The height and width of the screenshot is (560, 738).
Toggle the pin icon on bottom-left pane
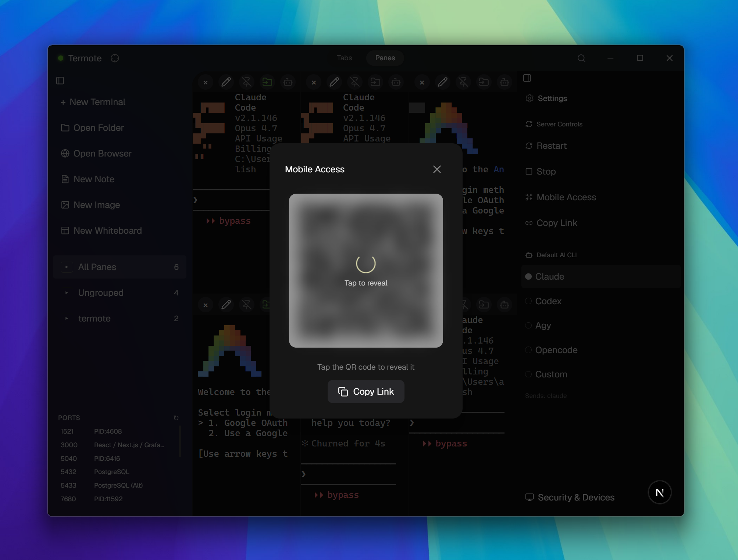[x=247, y=305]
